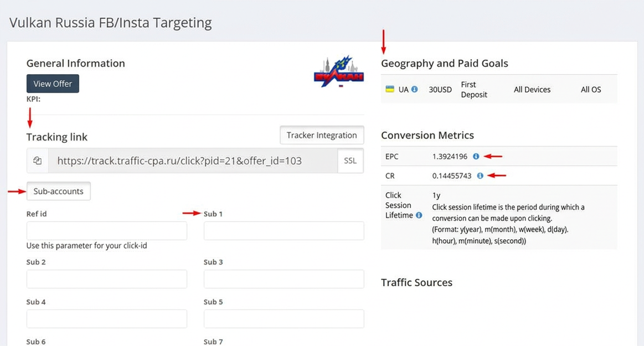
Task: Click the Sub 7 label
Action: (213, 342)
